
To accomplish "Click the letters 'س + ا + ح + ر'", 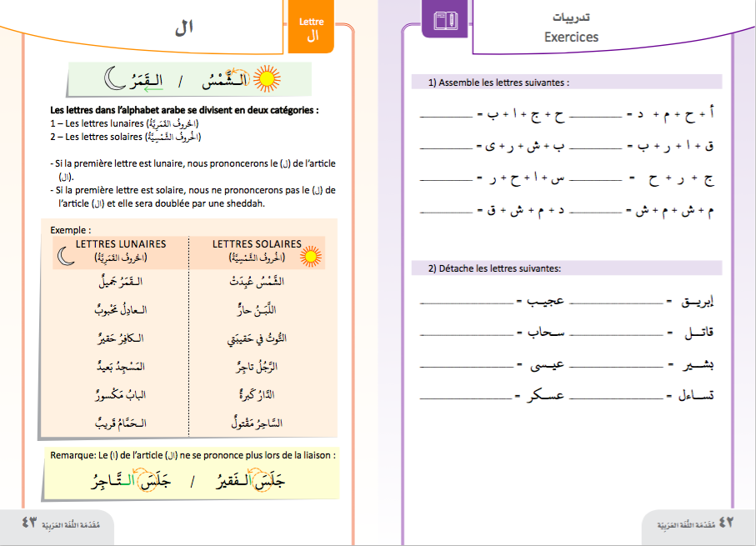I will [x=526, y=179].
